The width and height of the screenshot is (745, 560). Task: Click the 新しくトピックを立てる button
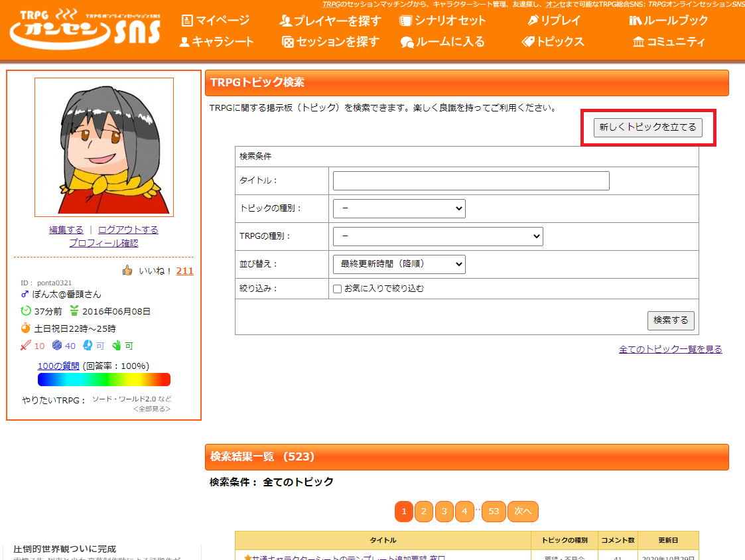click(648, 127)
